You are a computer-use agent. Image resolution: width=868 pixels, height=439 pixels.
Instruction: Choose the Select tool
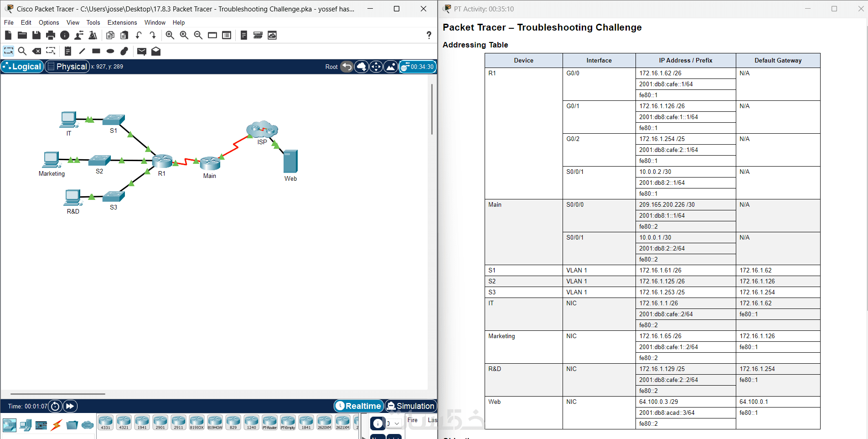click(9, 51)
